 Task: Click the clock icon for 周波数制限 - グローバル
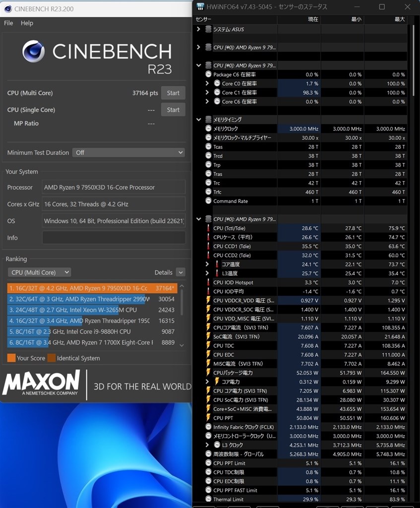[209, 454]
